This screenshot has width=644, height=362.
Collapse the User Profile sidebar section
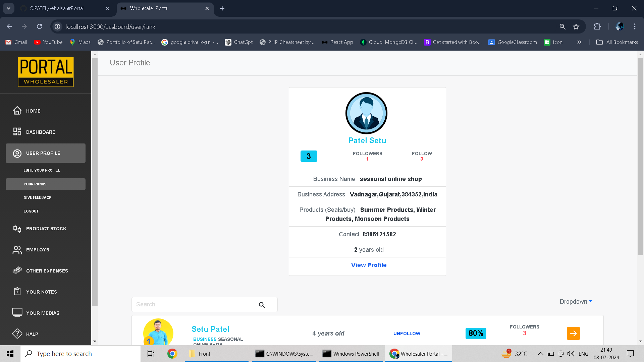point(46,153)
